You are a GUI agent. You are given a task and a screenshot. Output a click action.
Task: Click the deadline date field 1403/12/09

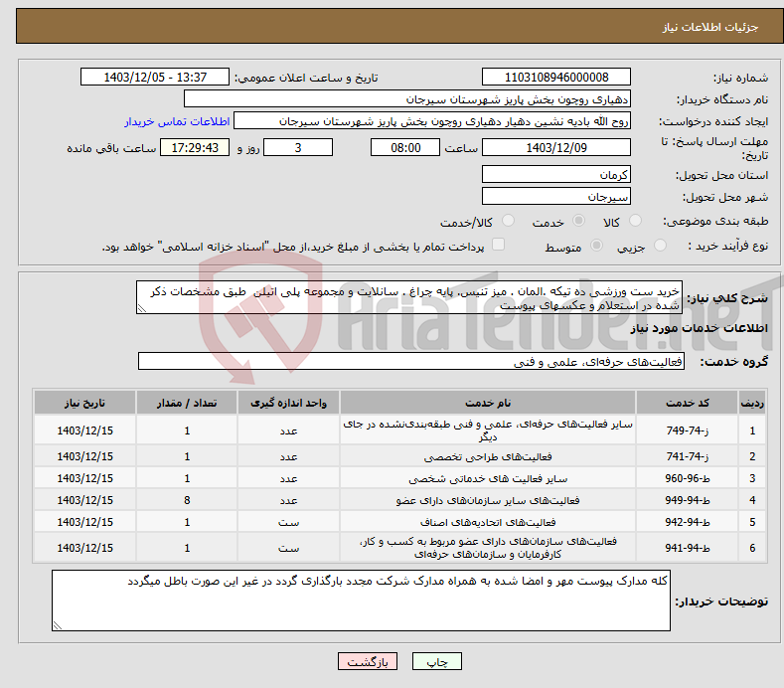pos(556,147)
